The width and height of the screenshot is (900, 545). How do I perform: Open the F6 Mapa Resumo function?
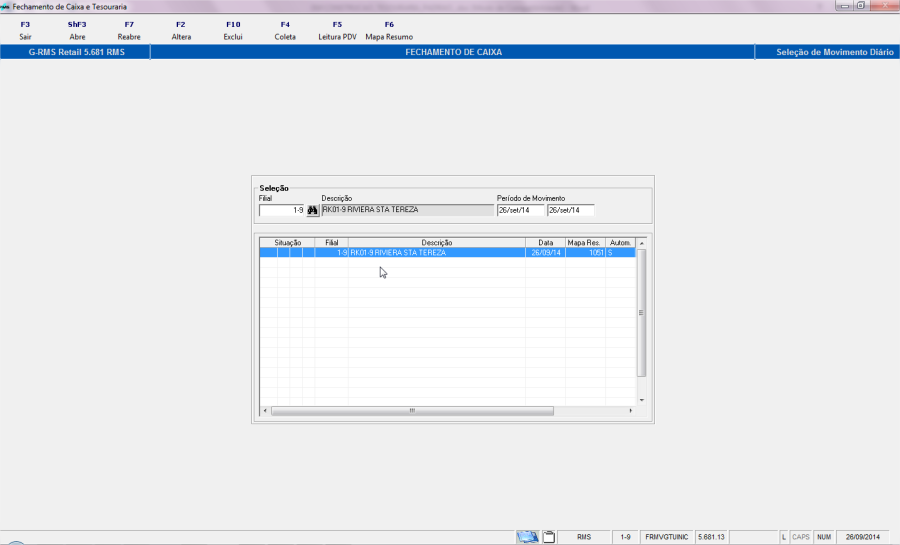[389, 30]
